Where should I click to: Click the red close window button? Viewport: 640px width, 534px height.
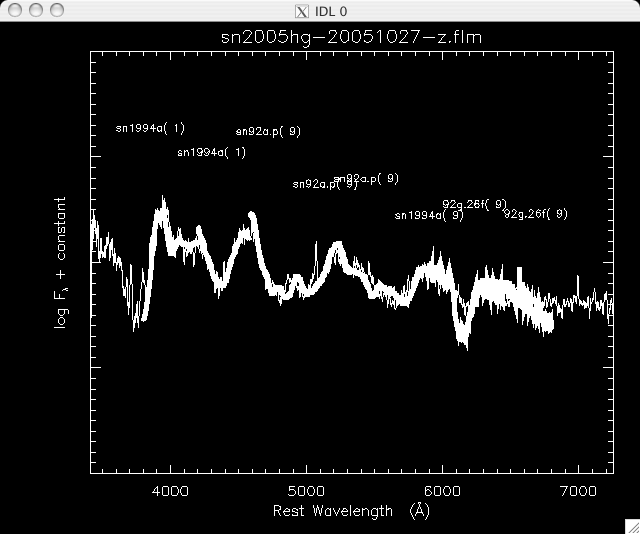point(13,11)
